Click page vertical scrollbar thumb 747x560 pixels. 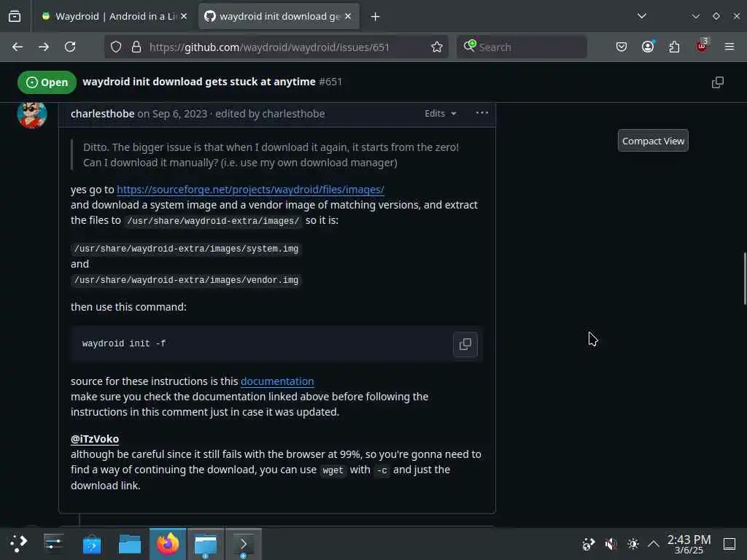(x=745, y=279)
